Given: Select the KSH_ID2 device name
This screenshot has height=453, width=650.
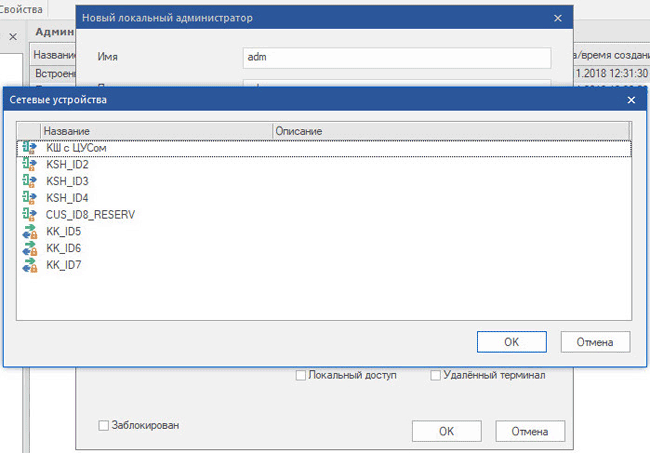Looking at the screenshot, I should [67, 165].
